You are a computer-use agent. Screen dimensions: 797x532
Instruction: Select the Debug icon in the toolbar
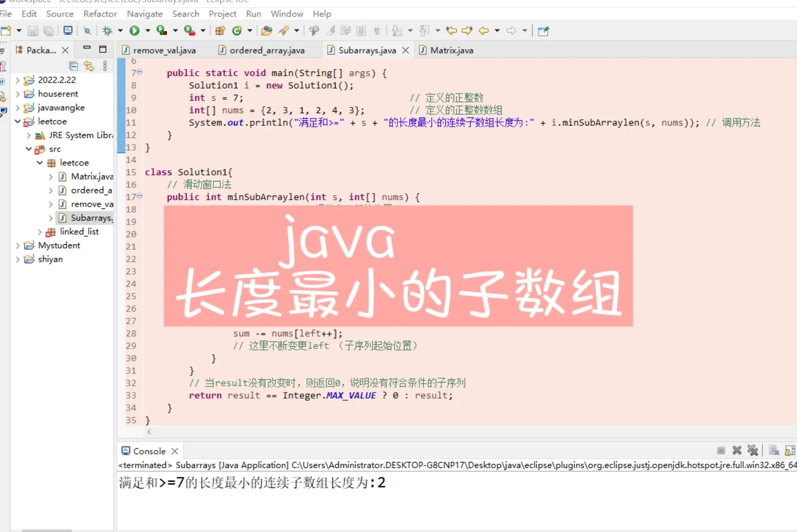tap(108, 30)
